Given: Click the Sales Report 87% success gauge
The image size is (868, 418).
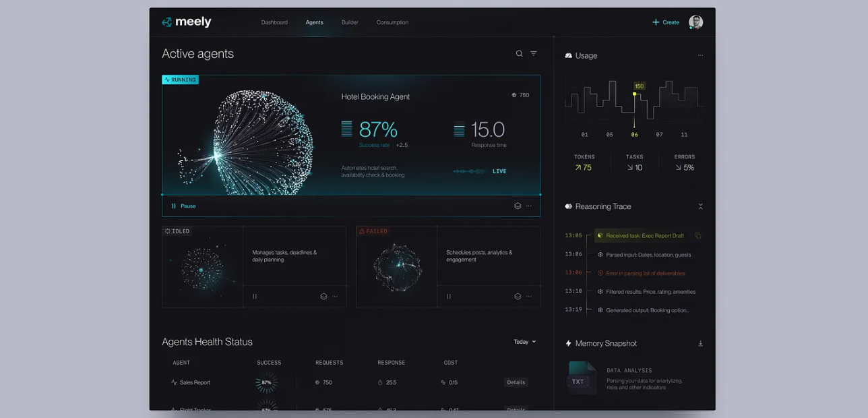Looking at the screenshot, I should (x=267, y=382).
